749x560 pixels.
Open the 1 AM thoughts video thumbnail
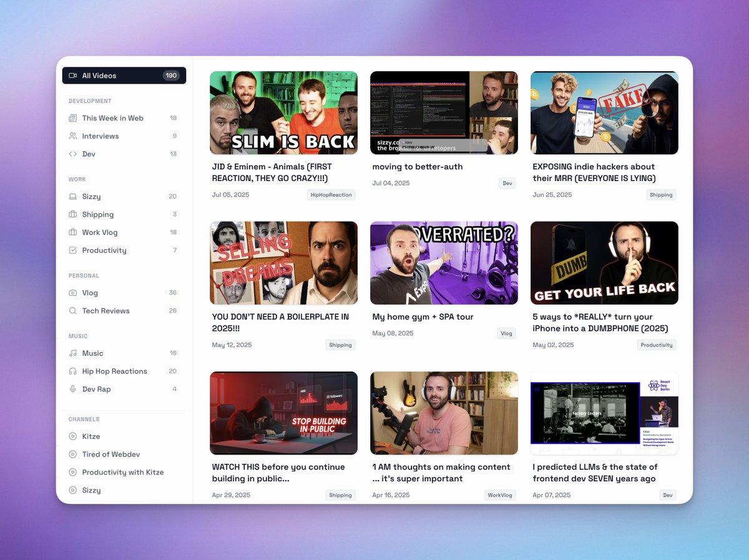(444, 413)
